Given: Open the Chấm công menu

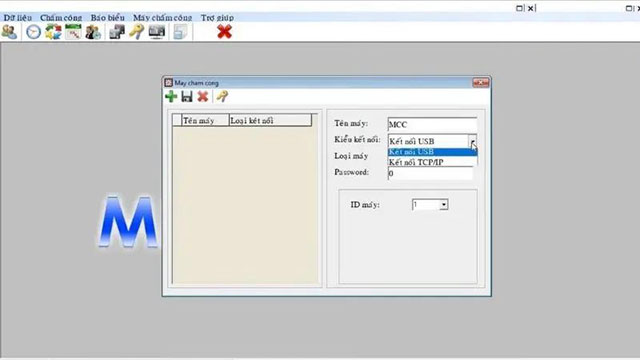Looking at the screenshot, I should [61, 18].
